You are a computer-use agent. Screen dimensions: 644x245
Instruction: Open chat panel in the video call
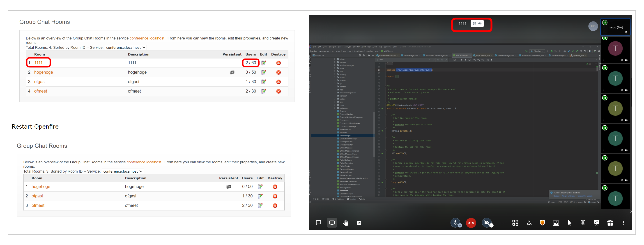[318, 223]
